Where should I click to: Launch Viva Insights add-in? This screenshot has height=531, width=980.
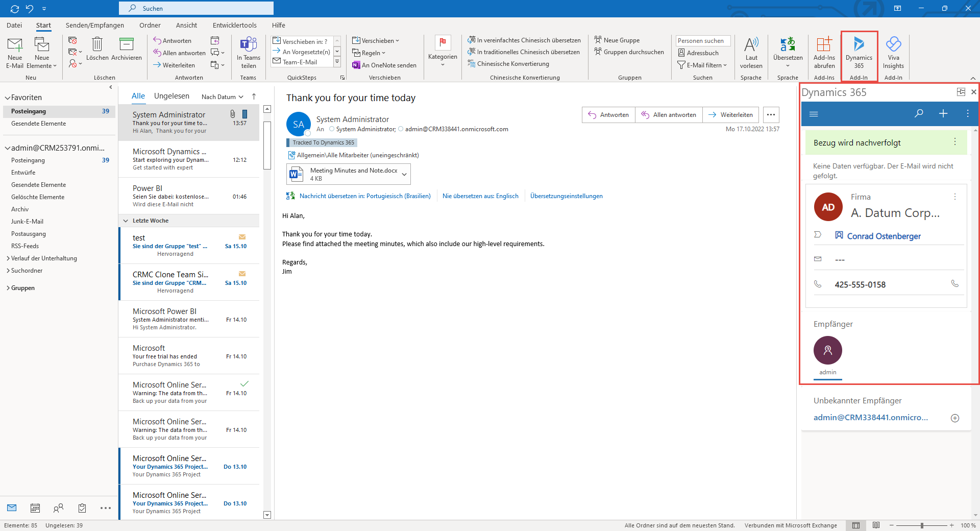click(893, 53)
